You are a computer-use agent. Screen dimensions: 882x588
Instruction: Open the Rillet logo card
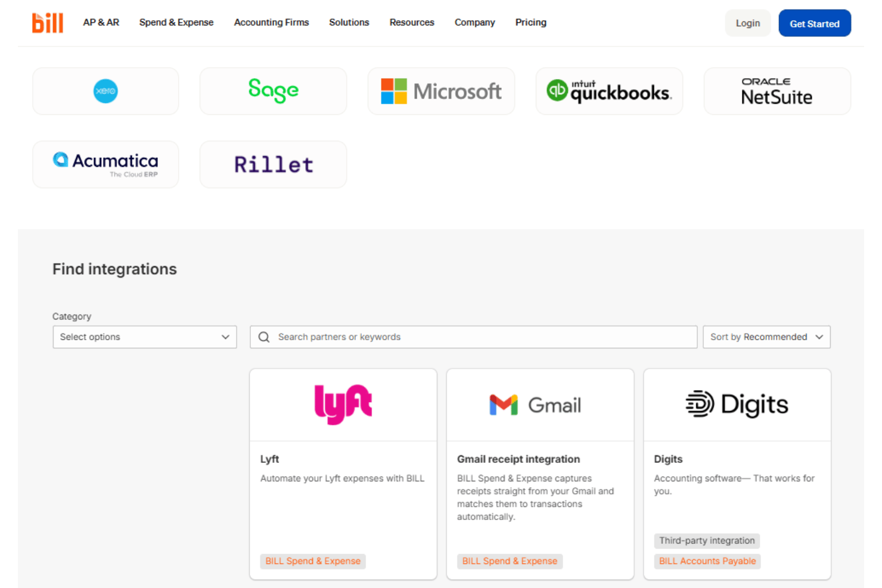[273, 164]
